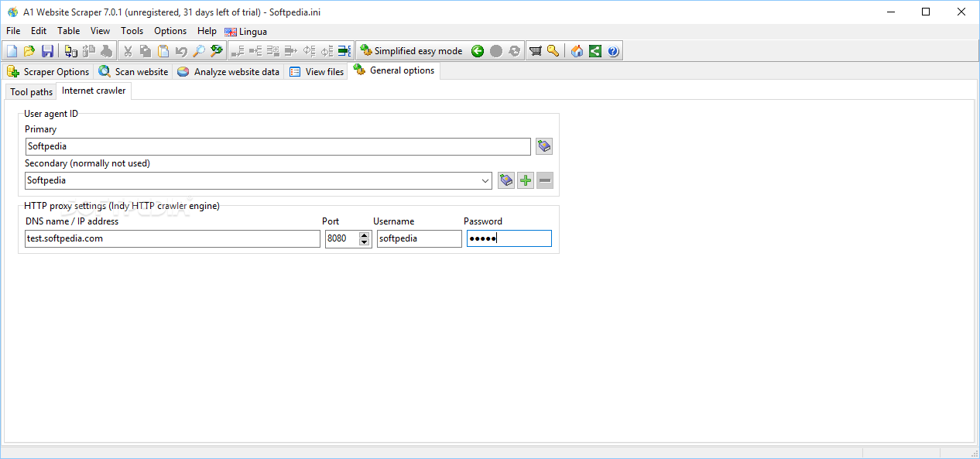This screenshot has height=459, width=980.
Task: Open the Options menu
Action: point(170,31)
